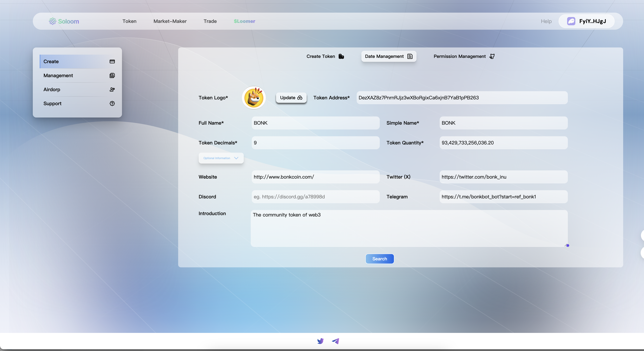Switch to the Create Token tab
The width and height of the screenshot is (644, 351).
click(325, 57)
